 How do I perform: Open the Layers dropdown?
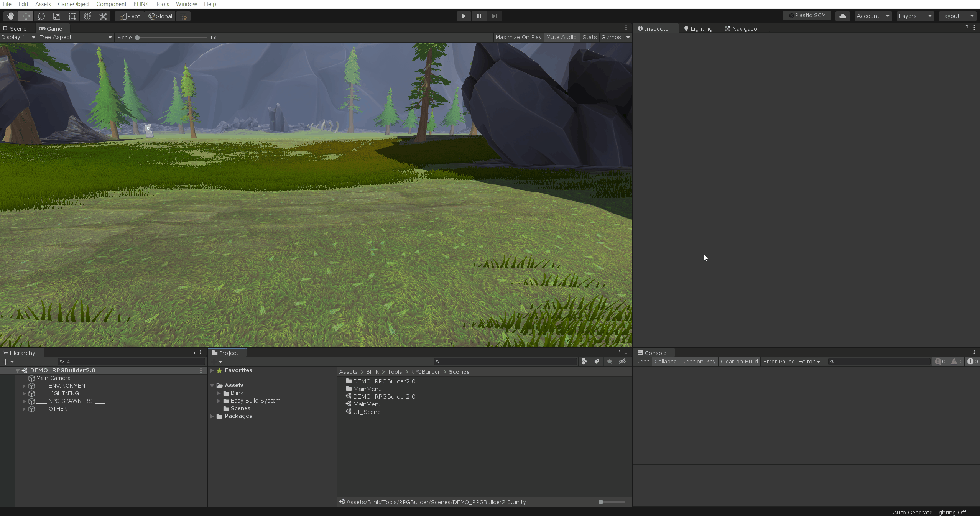915,16
